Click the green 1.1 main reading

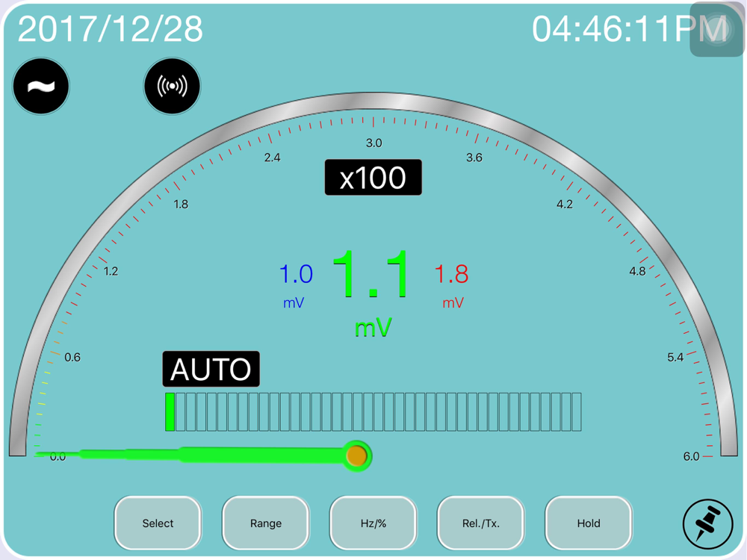tap(371, 275)
